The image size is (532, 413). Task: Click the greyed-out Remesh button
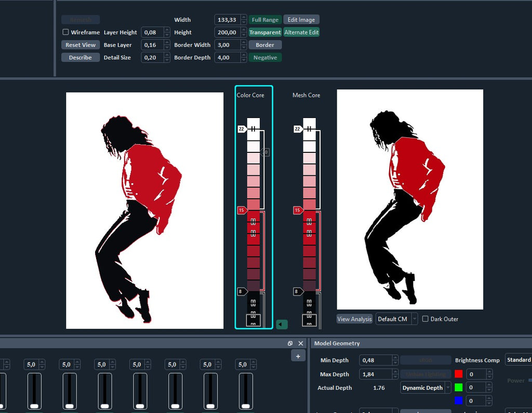[x=81, y=20]
